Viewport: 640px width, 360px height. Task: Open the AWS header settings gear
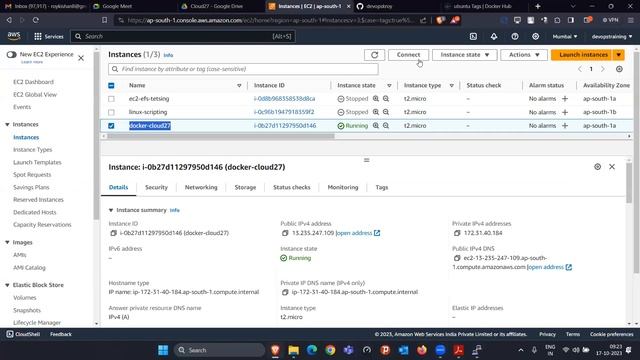pos(536,36)
